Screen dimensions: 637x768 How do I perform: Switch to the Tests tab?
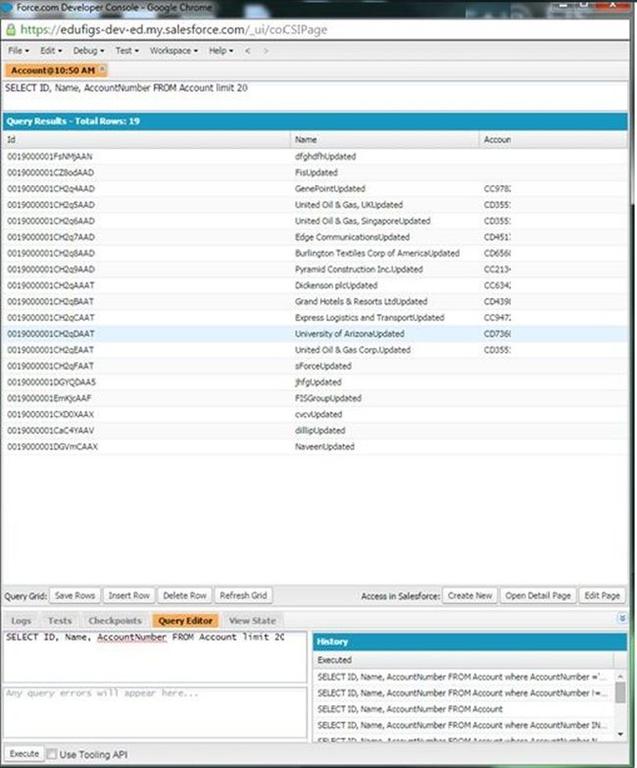click(x=60, y=621)
